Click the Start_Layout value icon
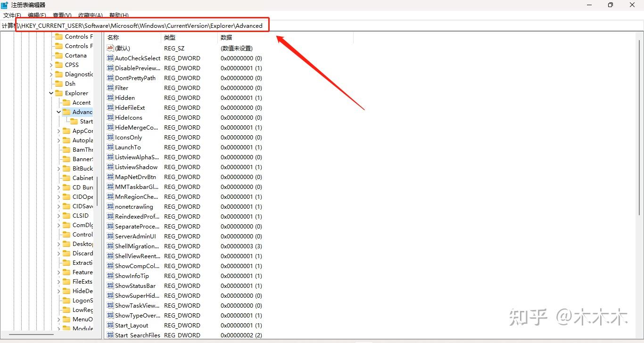Image resolution: width=644 pixels, height=343 pixels. pos(110,325)
